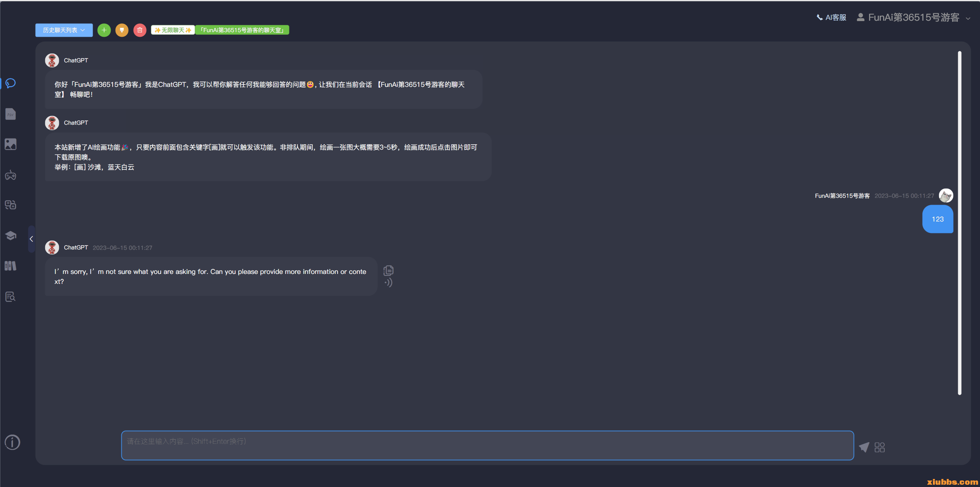
Task: Open the game controller sidebar icon
Action: coord(11,175)
